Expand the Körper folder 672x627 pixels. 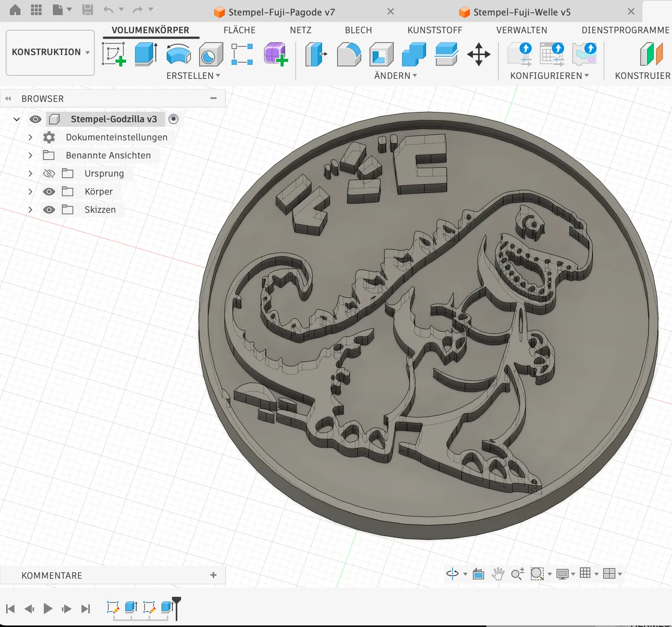pyautogui.click(x=30, y=192)
